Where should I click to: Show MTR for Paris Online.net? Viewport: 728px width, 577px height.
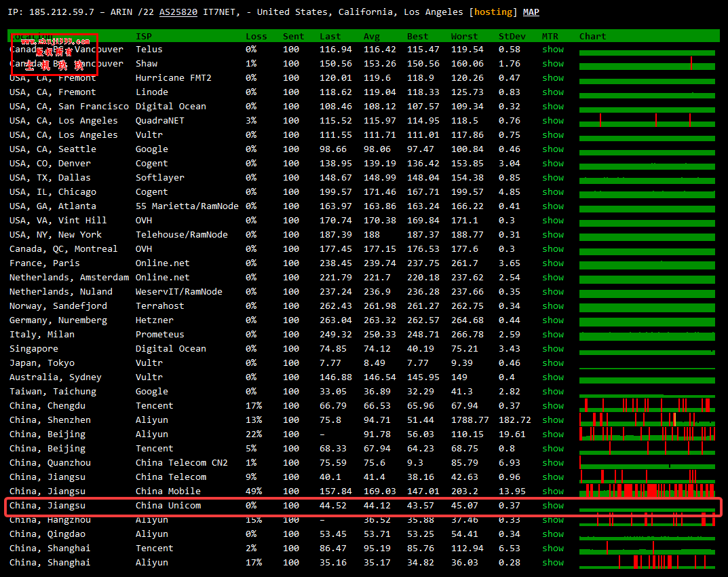(x=553, y=263)
